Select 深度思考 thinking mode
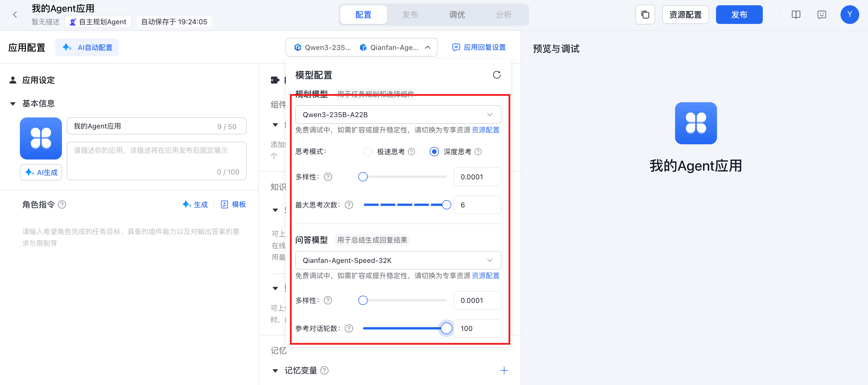868x385 pixels. click(x=434, y=152)
